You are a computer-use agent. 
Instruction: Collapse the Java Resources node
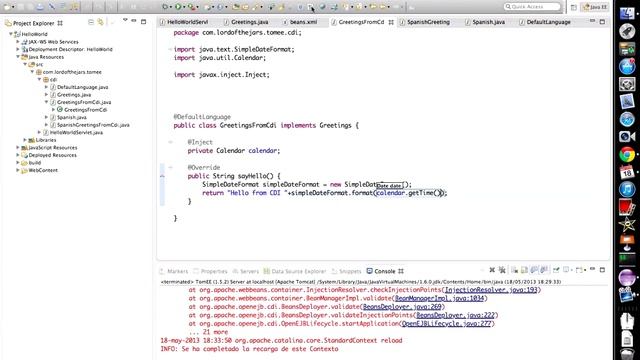pos(18,57)
